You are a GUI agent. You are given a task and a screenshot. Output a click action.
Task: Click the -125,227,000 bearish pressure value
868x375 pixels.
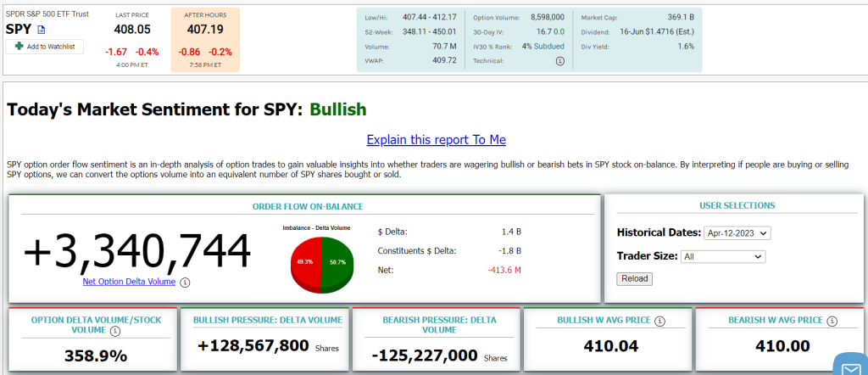(426, 355)
